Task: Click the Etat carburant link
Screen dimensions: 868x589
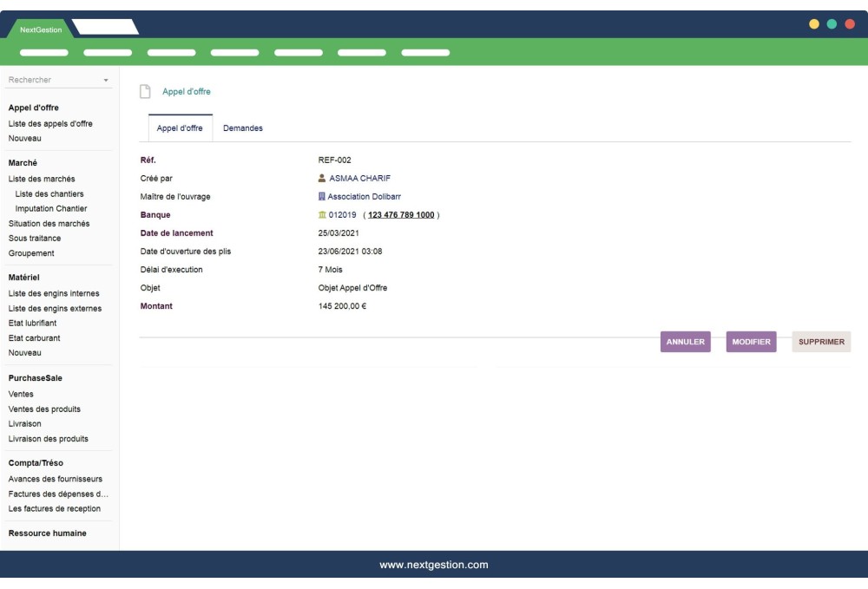Action: 34,337
